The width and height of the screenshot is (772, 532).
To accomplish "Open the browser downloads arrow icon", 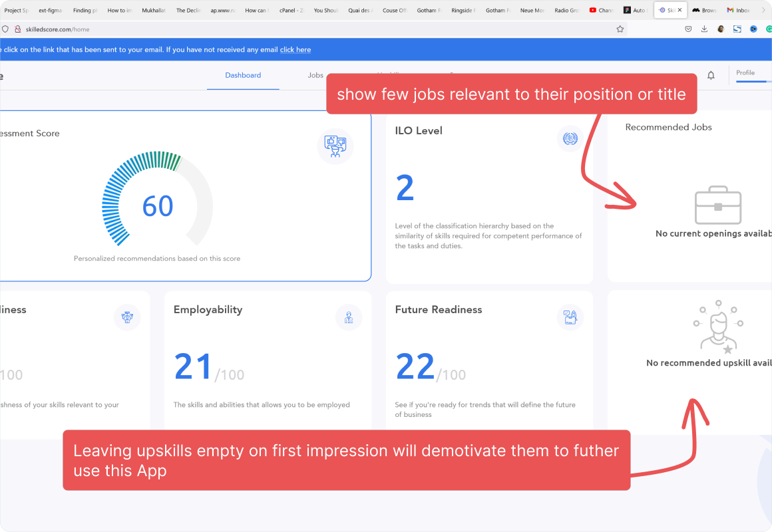I will coord(705,29).
